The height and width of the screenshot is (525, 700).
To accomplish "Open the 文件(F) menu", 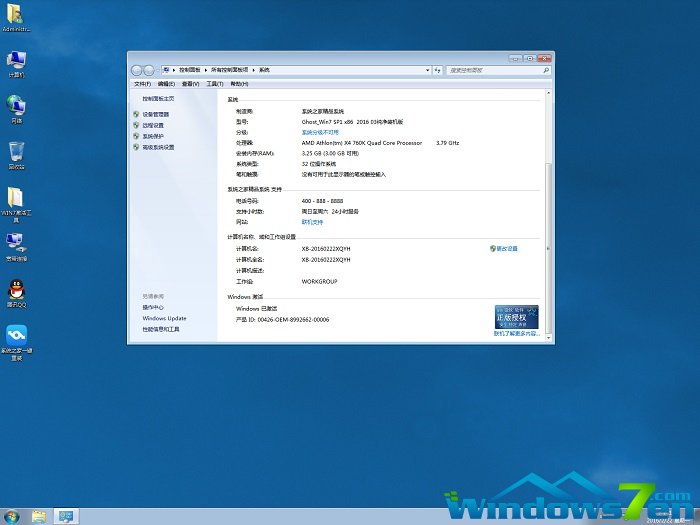I will pyautogui.click(x=142, y=84).
